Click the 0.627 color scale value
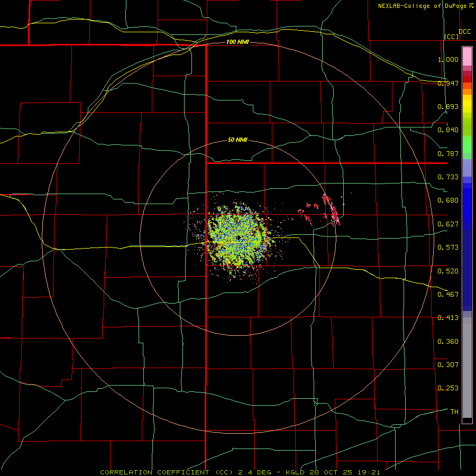Screen dimensions: 476x476 coord(448,224)
